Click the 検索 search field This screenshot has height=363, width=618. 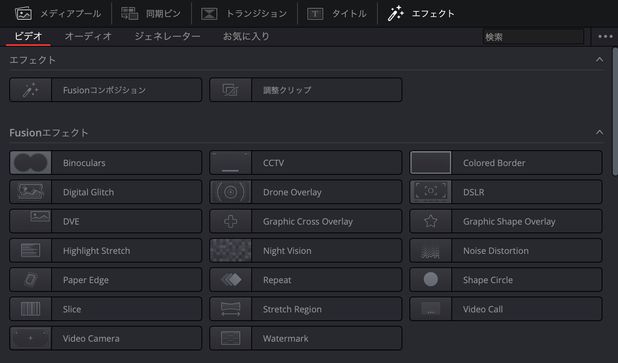pos(533,37)
